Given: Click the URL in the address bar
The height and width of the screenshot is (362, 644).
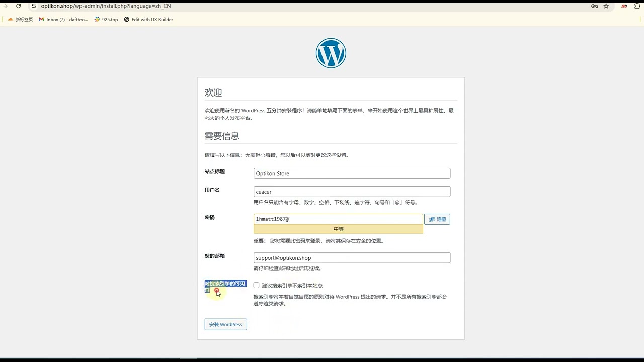Looking at the screenshot, I should [x=106, y=6].
